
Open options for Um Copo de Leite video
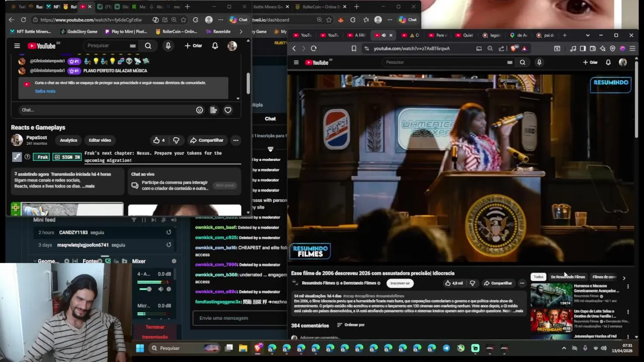pos(628,312)
